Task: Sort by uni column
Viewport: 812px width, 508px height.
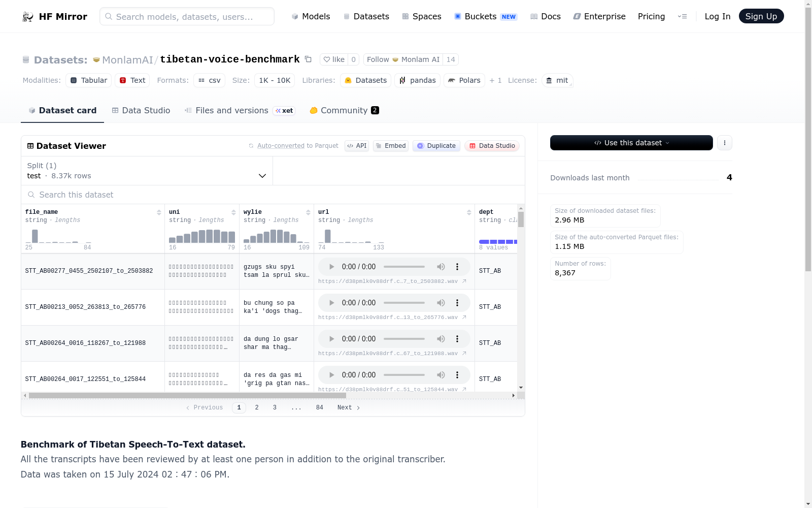Action: point(233,212)
